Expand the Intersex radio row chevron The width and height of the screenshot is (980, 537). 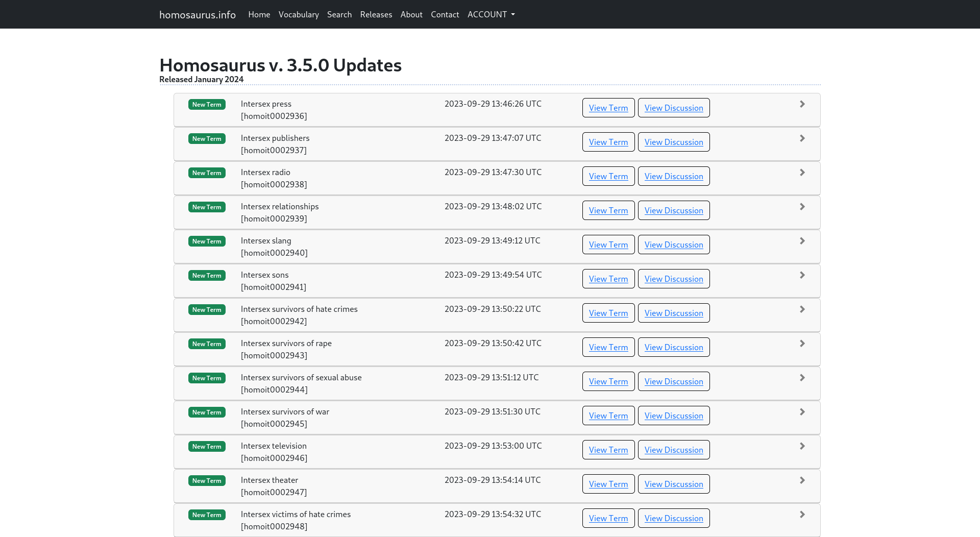pyautogui.click(x=802, y=173)
